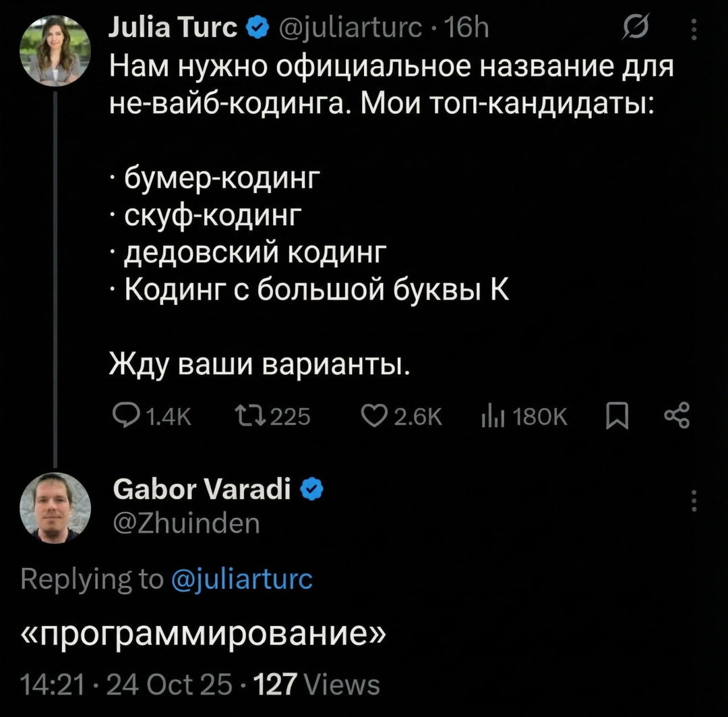
Task: Open Julia Turc's profile picture
Action: (x=55, y=51)
